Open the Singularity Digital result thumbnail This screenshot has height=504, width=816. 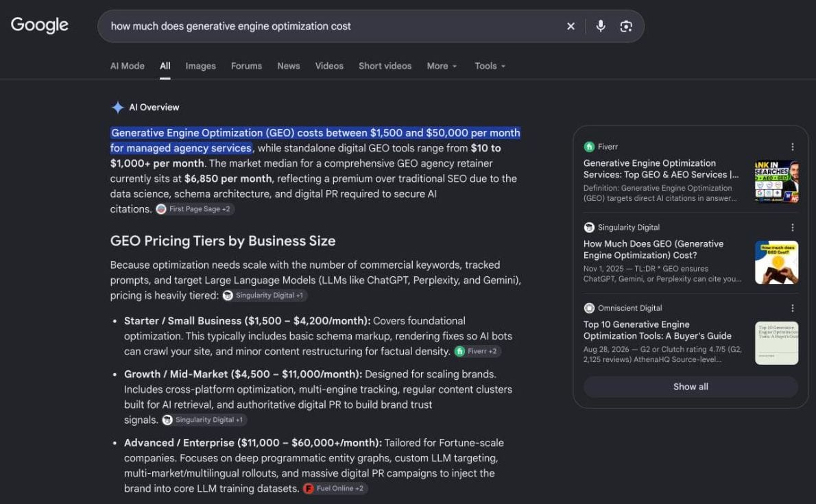[x=776, y=263]
